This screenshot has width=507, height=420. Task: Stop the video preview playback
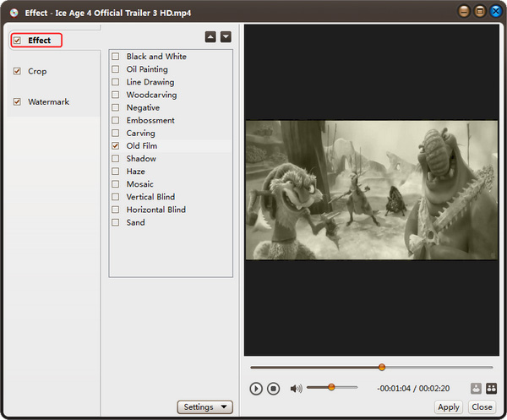(x=273, y=389)
